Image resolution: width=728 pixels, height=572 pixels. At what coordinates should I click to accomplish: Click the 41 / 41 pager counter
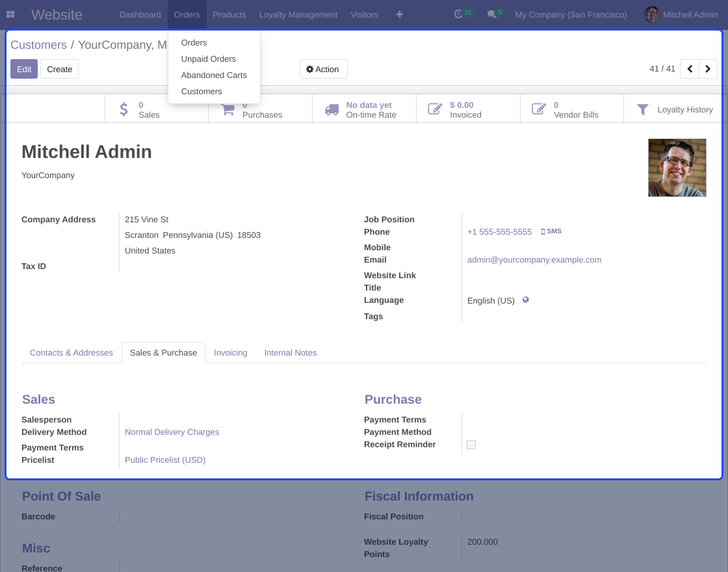(662, 69)
